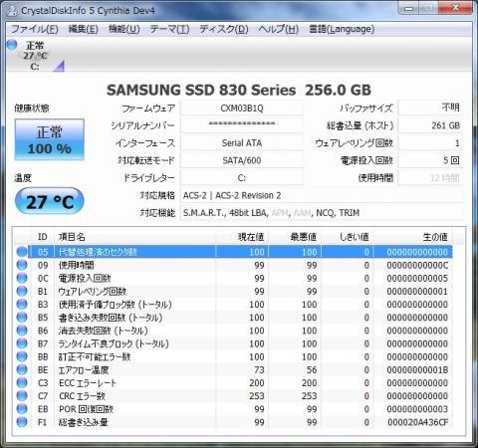Click the 現在値 column header
Screen dimensions: 478x448
click(242, 237)
